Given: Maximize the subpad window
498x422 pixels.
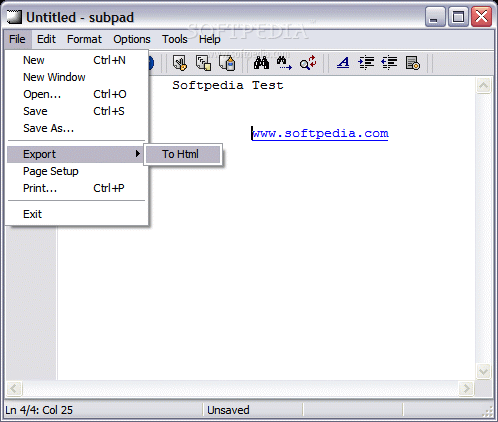Looking at the screenshot, I should point(458,16).
